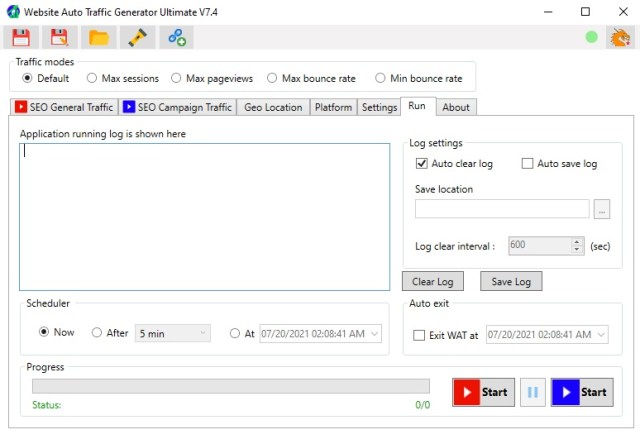Click the pause button in Progress
640x439 pixels.
(x=533, y=392)
